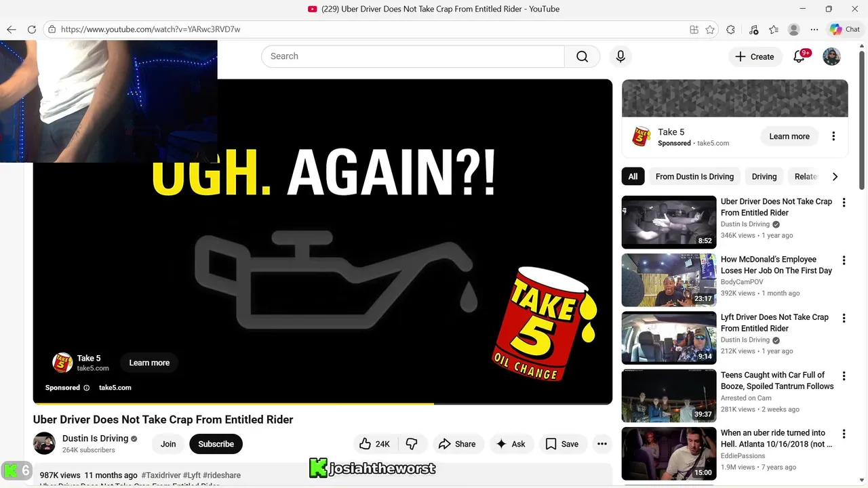Open options menu for sidebar Take 5 ad
The height and width of the screenshot is (488, 868).
(x=833, y=136)
